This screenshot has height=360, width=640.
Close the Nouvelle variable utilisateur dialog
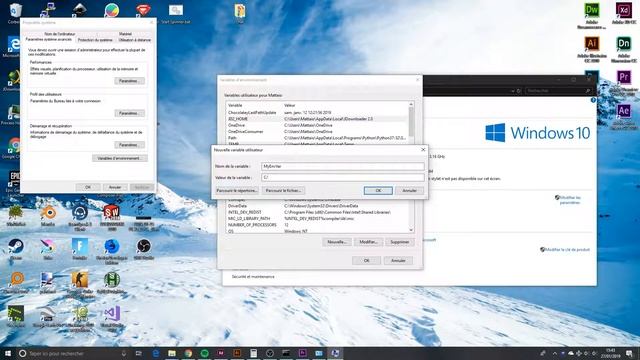coord(423,150)
